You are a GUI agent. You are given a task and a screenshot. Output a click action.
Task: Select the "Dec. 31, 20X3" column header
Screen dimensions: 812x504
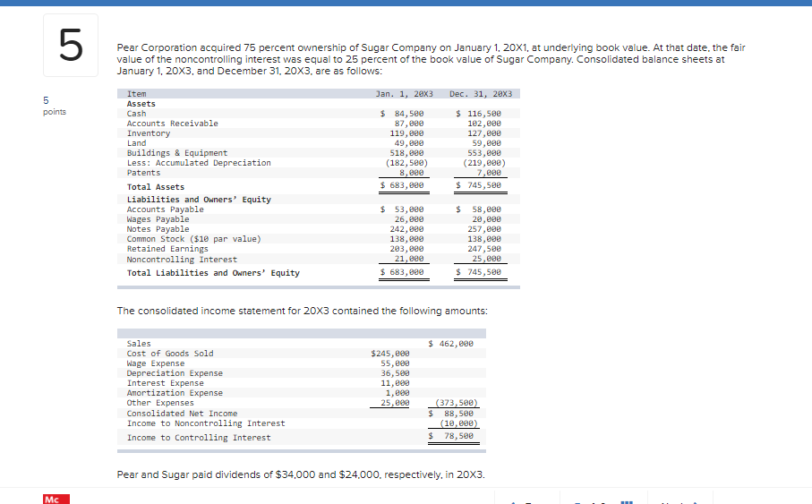point(481,94)
